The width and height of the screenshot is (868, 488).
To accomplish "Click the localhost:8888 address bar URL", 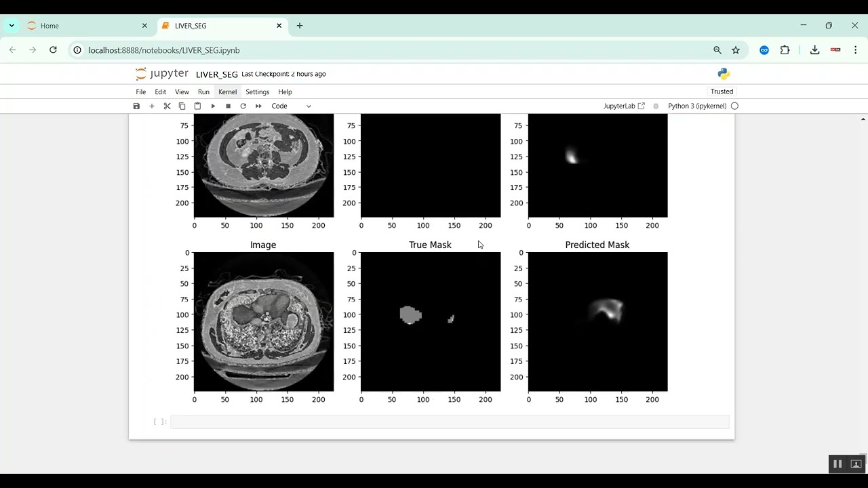I will click(164, 50).
